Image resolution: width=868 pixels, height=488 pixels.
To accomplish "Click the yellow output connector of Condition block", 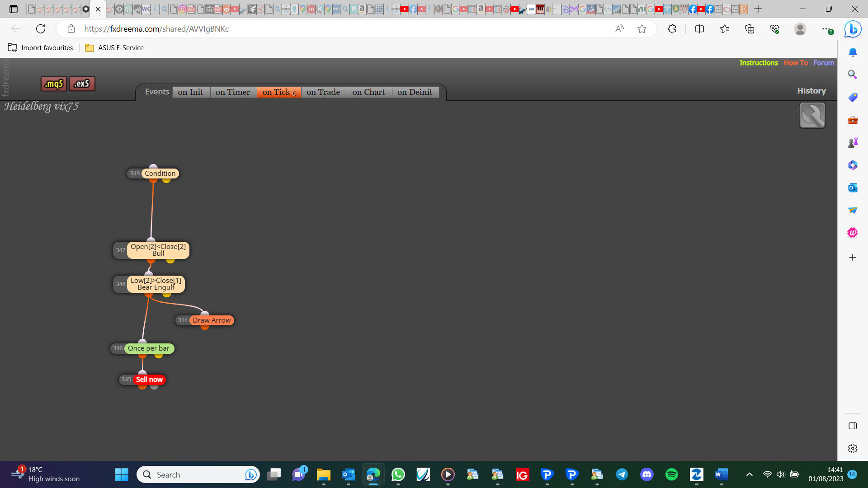I will tap(166, 180).
